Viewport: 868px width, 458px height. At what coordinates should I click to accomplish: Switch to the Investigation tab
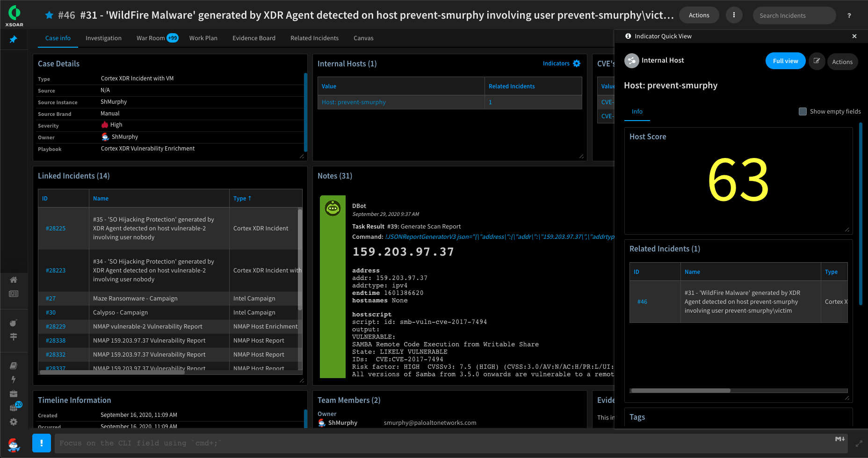[x=103, y=38]
